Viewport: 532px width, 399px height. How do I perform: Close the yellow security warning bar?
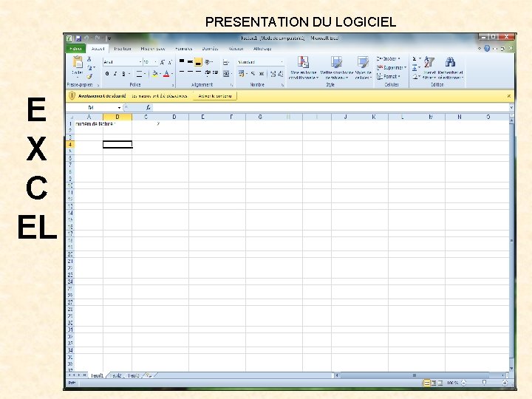509,96
